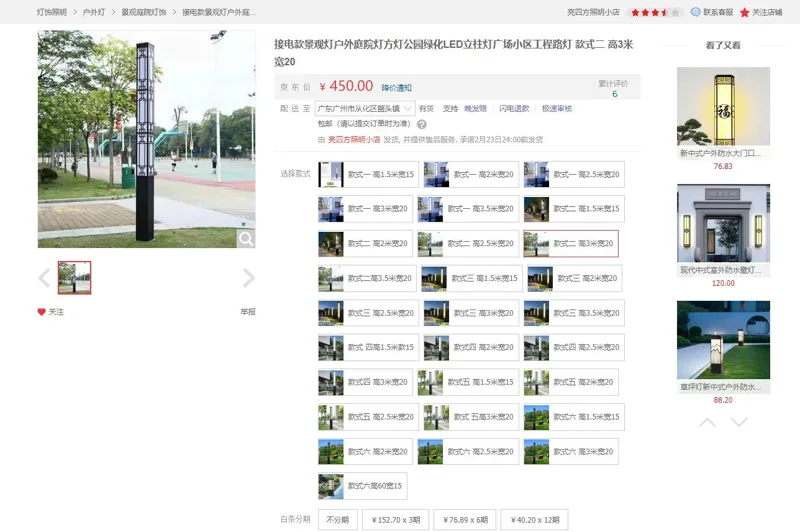The width and height of the screenshot is (800, 532).
Task: Select the highlighted option 款式二 高3米宽20
Action: coord(571,243)
